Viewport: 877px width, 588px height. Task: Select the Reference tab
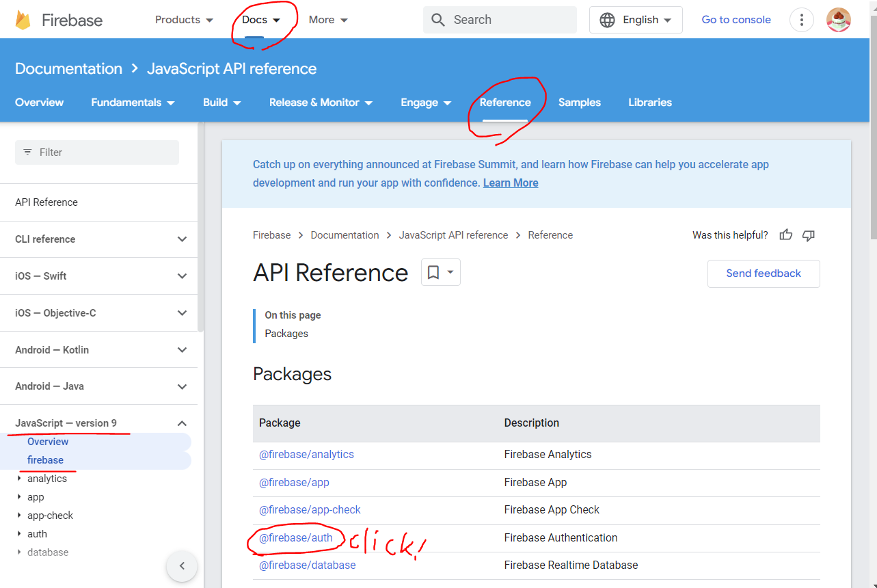[x=505, y=103]
